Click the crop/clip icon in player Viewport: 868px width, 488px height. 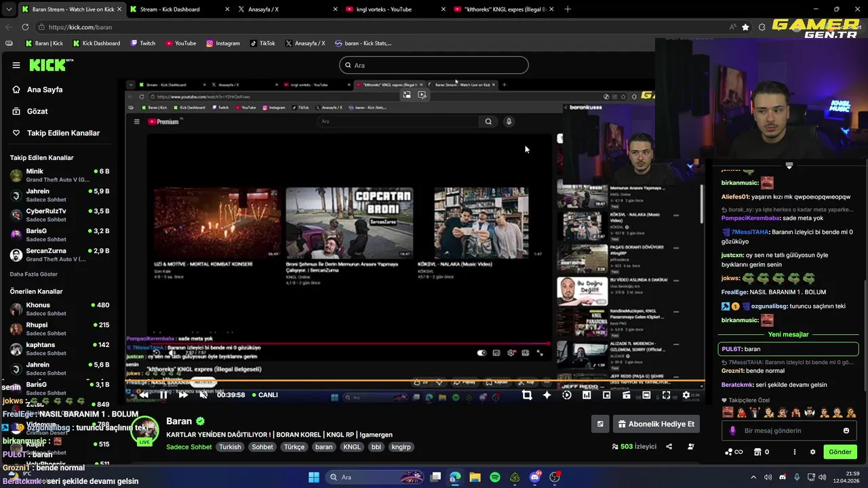(527, 395)
